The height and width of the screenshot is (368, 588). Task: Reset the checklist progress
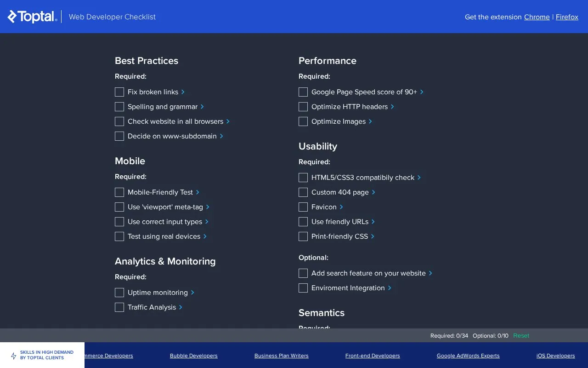pos(521,336)
